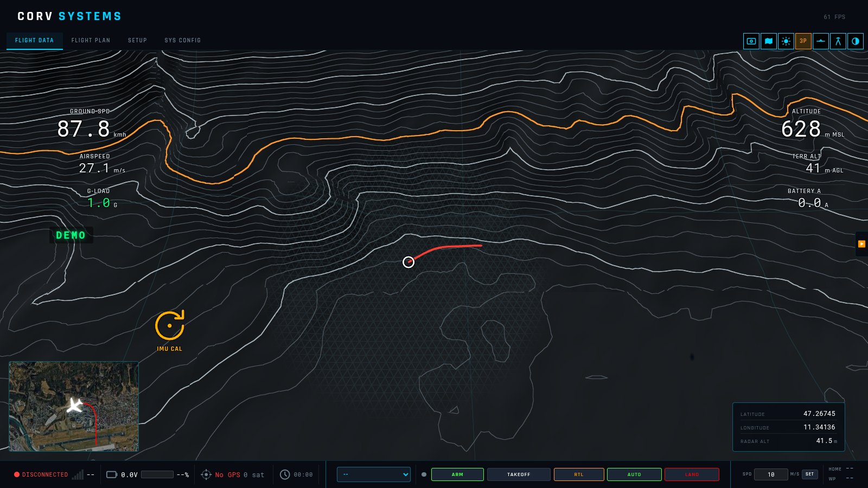Click the AUTO button

pyautogui.click(x=634, y=474)
